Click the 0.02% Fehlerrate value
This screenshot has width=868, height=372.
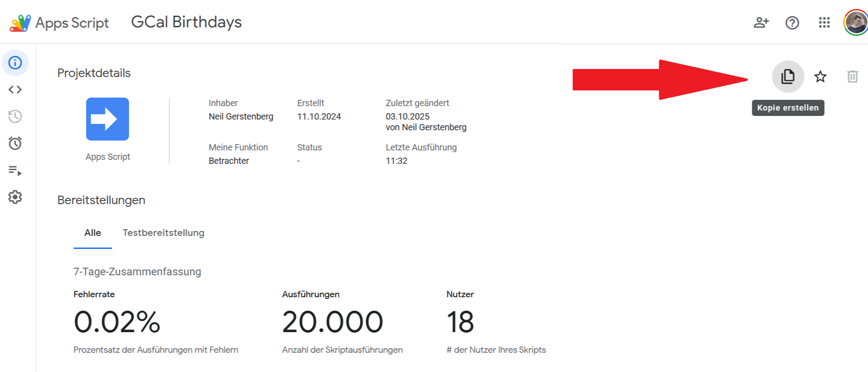tap(117, 322)
